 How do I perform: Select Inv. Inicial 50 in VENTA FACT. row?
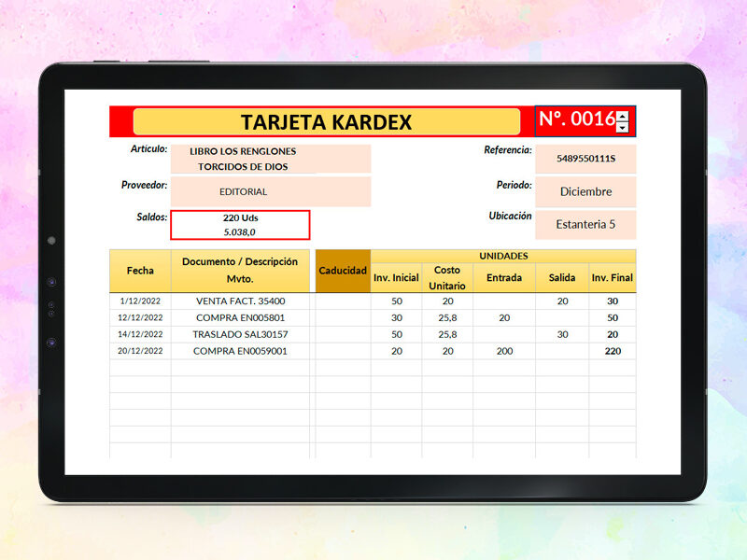(396, 301)
